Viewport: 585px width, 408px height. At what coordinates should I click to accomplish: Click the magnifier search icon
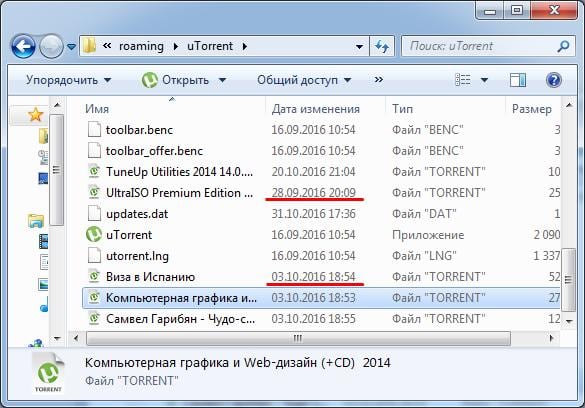(563, 46)
